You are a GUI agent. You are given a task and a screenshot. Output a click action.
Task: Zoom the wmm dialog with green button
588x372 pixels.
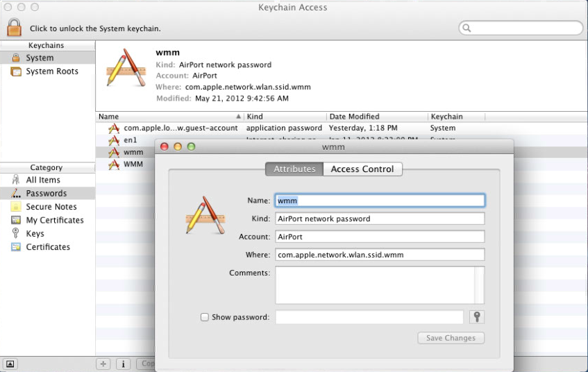[191, 146]
